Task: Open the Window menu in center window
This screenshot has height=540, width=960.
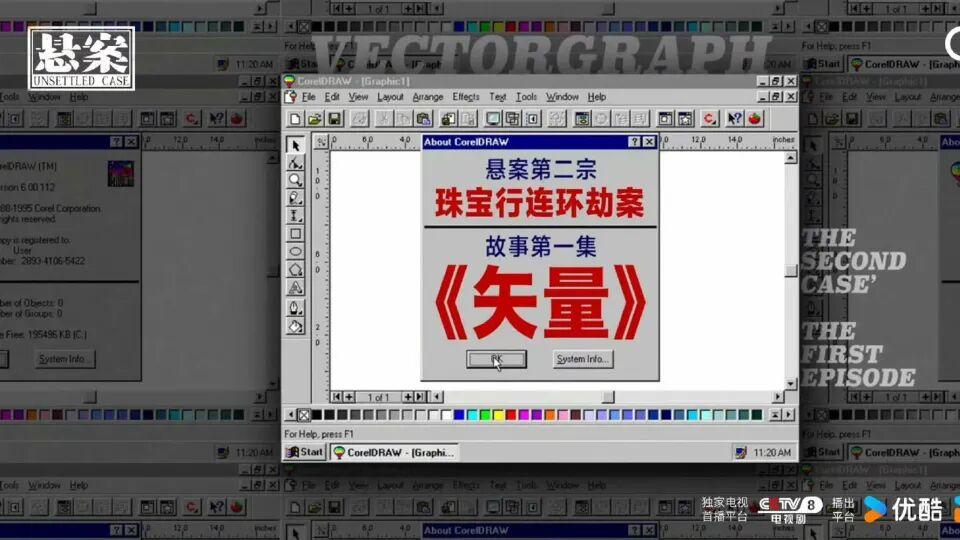Action: [562, 97]
